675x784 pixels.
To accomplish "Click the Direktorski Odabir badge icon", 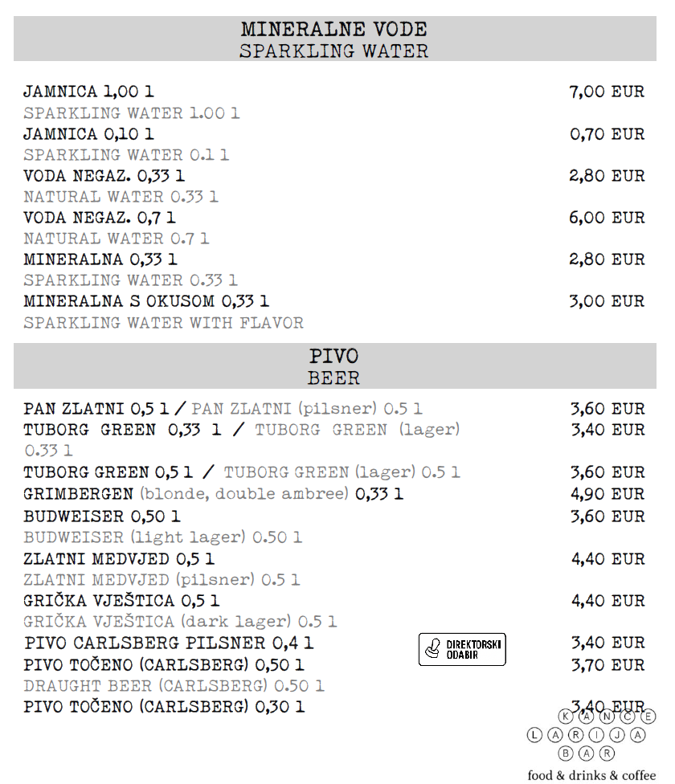I will point(462,649).
